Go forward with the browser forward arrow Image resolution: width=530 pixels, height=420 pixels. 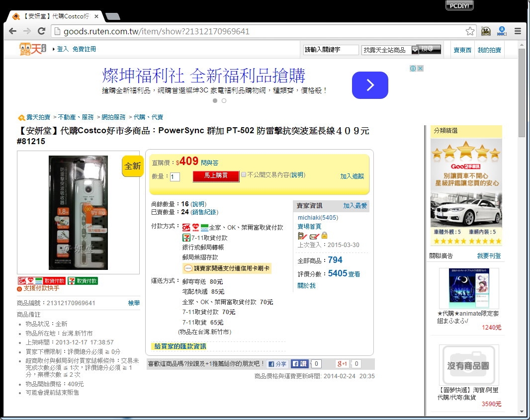(27, 31)
